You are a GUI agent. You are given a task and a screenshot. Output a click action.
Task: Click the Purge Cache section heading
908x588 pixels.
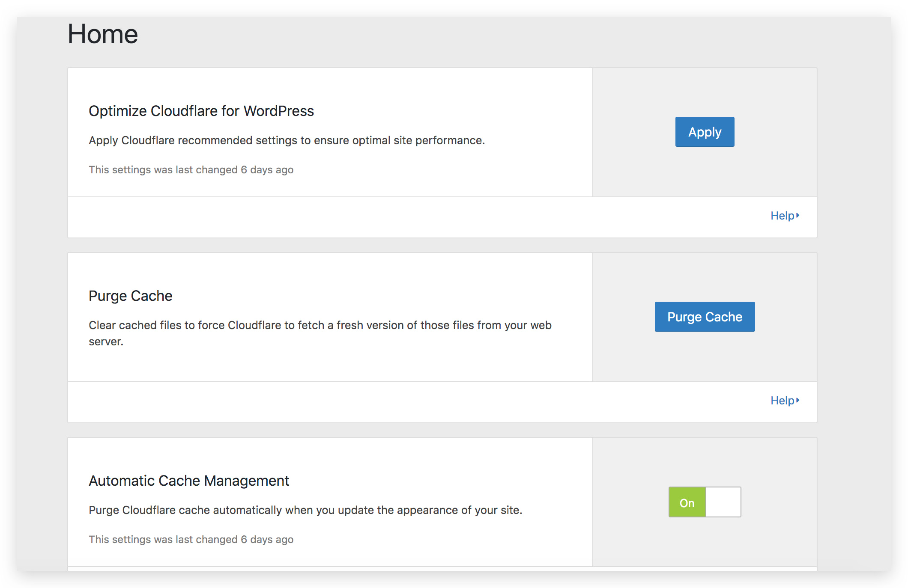point(130,296)
